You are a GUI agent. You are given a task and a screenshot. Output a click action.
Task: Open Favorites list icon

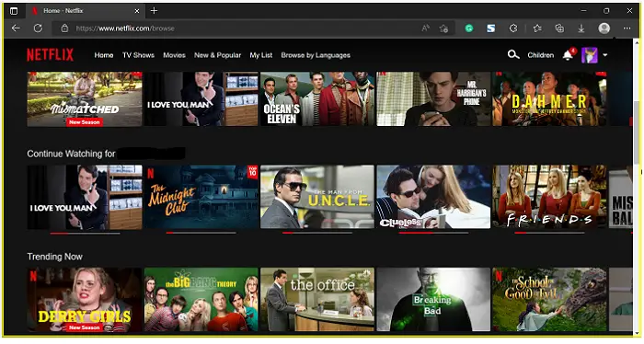tap(537, 29)
